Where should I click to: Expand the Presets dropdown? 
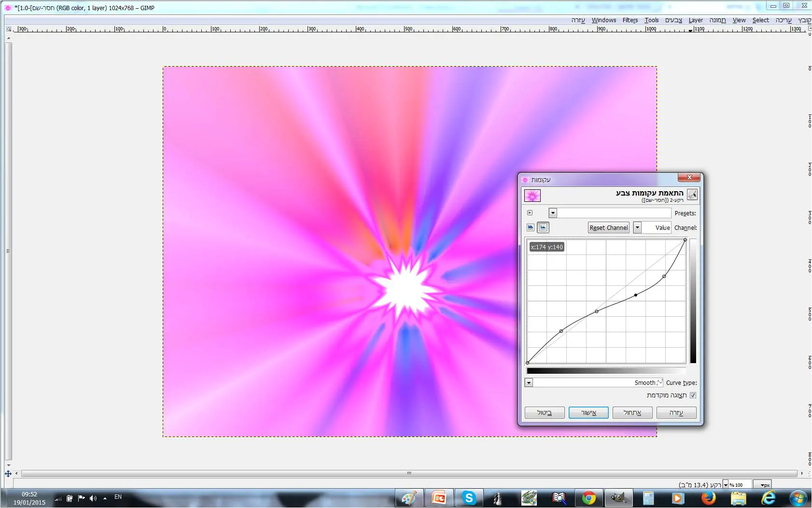coord(553,213)
